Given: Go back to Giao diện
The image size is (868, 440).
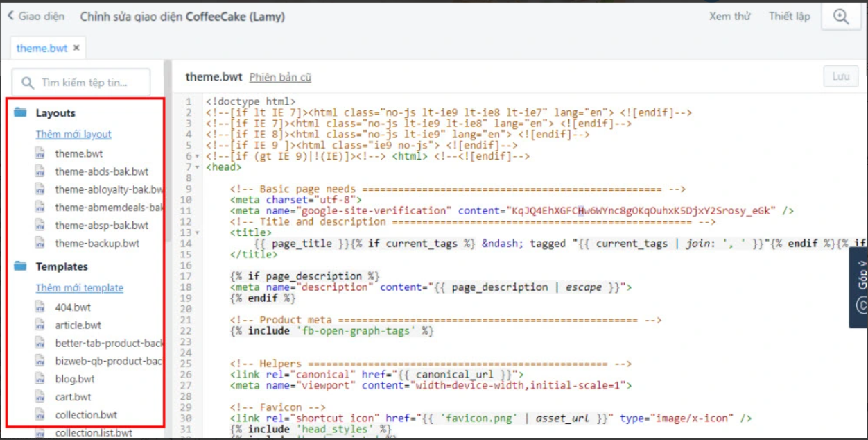Looking at the screenshot, I should pos(36,17).
